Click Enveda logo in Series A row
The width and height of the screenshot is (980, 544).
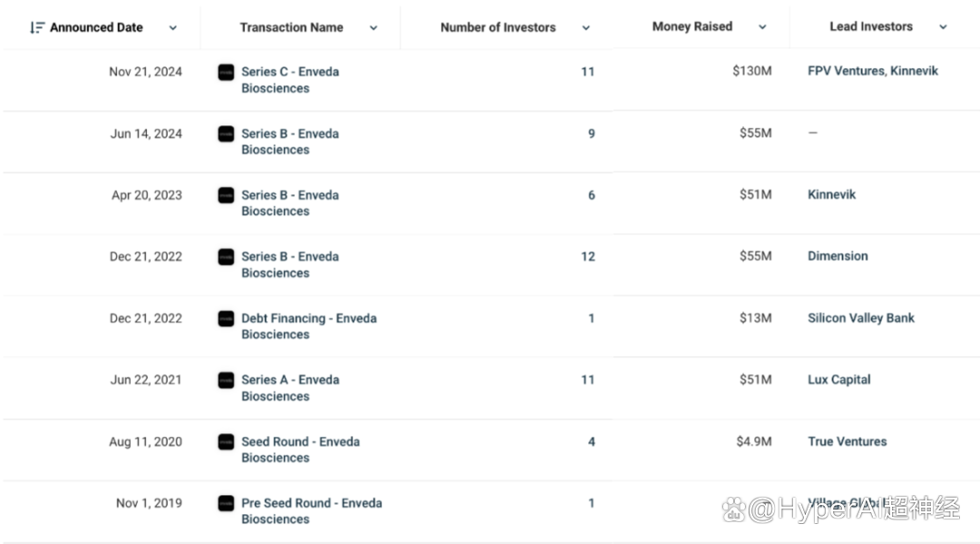(226, 381)
